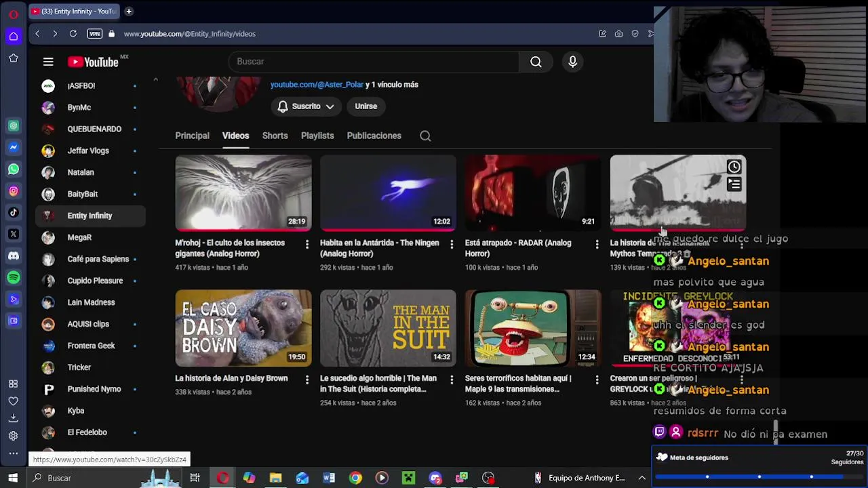Open Opera bookmarks star in the sidebar

[14, 58]
